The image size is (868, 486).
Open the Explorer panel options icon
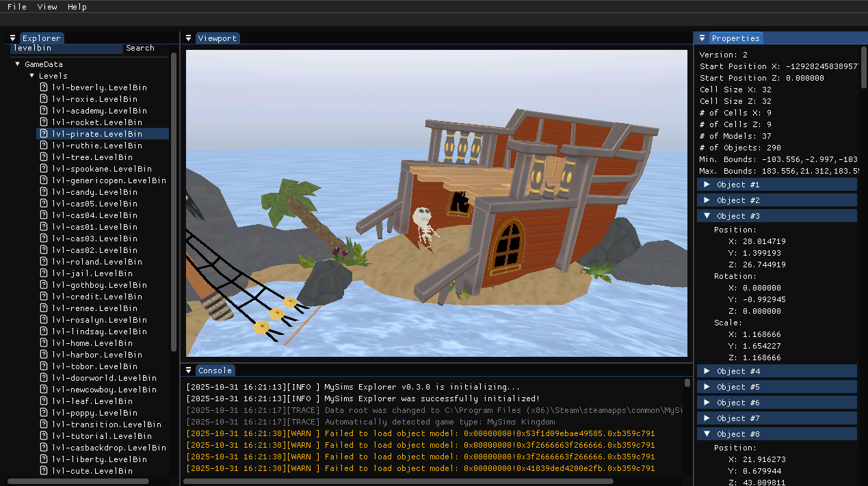(12, 38)
